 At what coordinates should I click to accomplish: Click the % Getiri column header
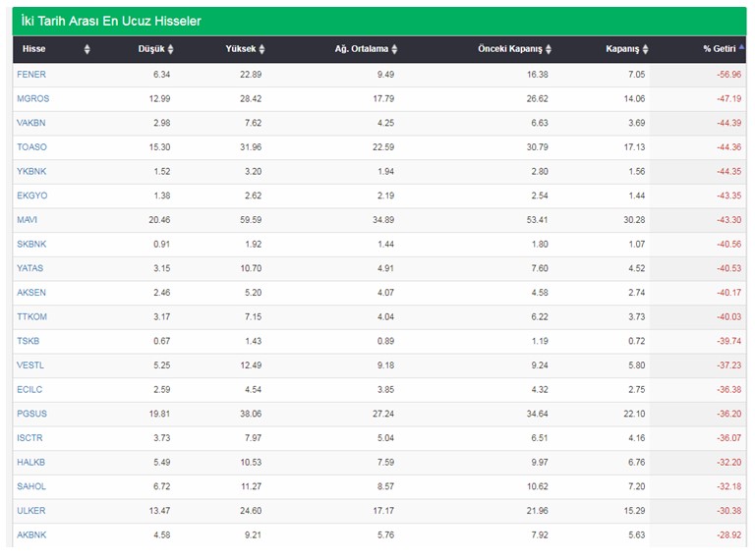pyautogui.click(x=719, y=49)
